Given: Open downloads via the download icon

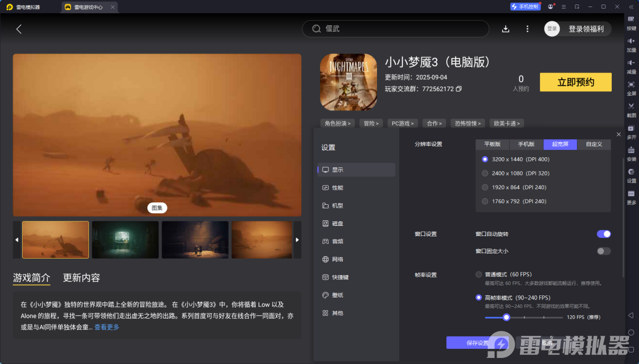Looking at the screenshot, I should pyautogui.click(x=506, y=29).
